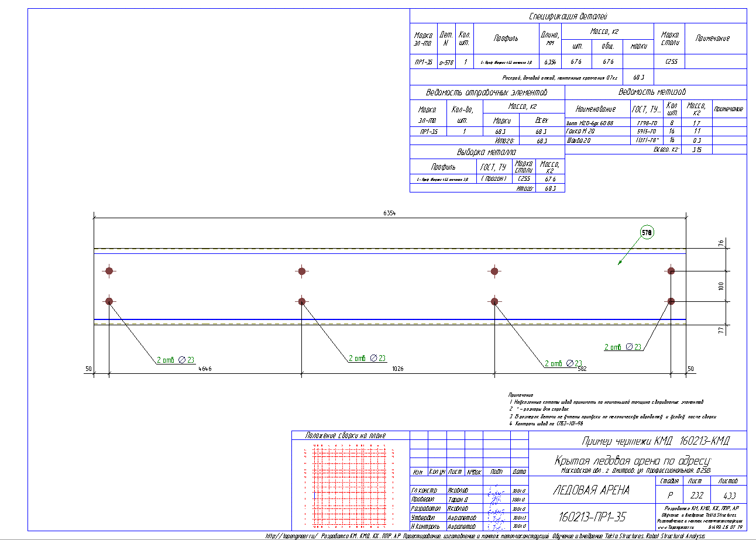This screenshot has width=756, height=540.
Task: Select the 'Гайка М 20' row name
Action: [580, 132]
